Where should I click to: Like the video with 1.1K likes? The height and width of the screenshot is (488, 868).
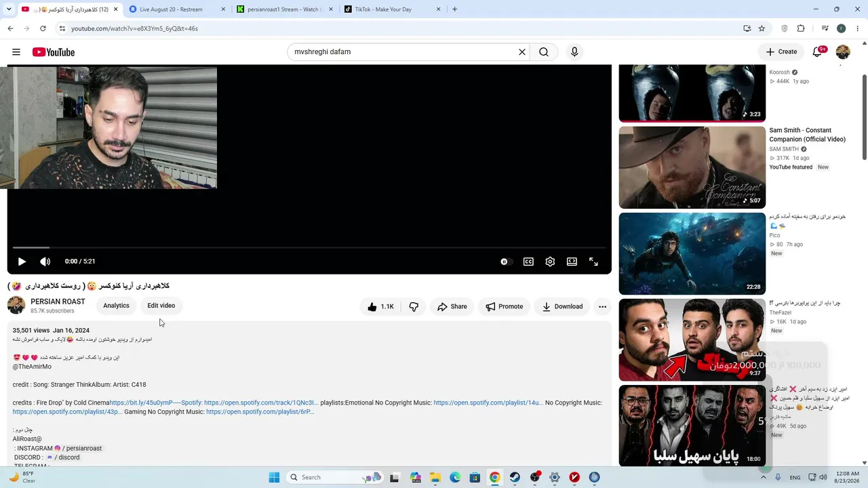click(x=380, y=307)
